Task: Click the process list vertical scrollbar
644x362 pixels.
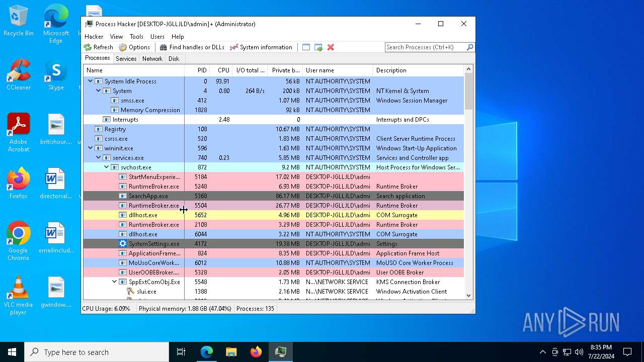Action: tap(468, 91)
